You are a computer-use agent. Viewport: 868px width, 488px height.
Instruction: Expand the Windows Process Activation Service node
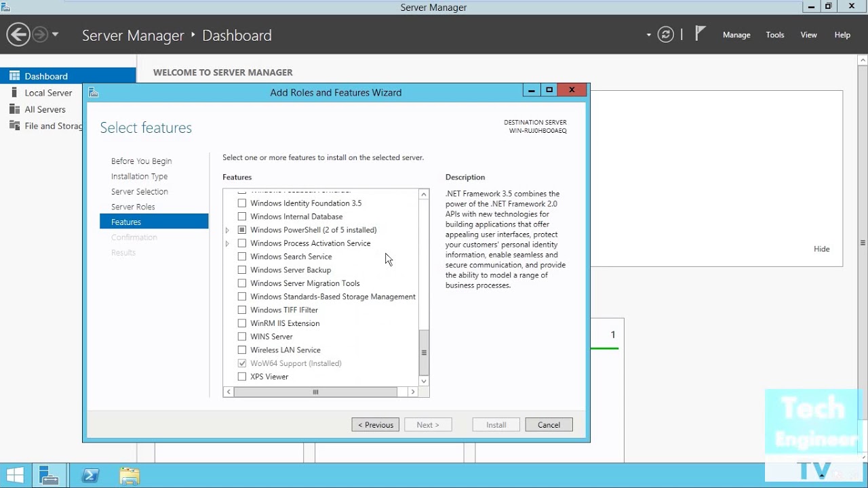pyautogui.click(x=228, y=243)
